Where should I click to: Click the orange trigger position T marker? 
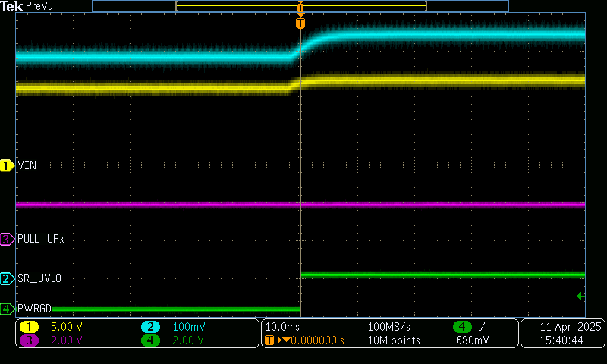tap(300, 24)
